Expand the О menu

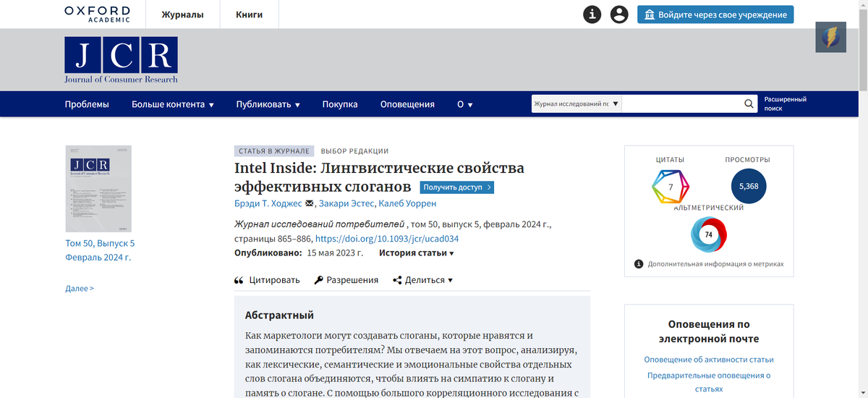[465, 104]
